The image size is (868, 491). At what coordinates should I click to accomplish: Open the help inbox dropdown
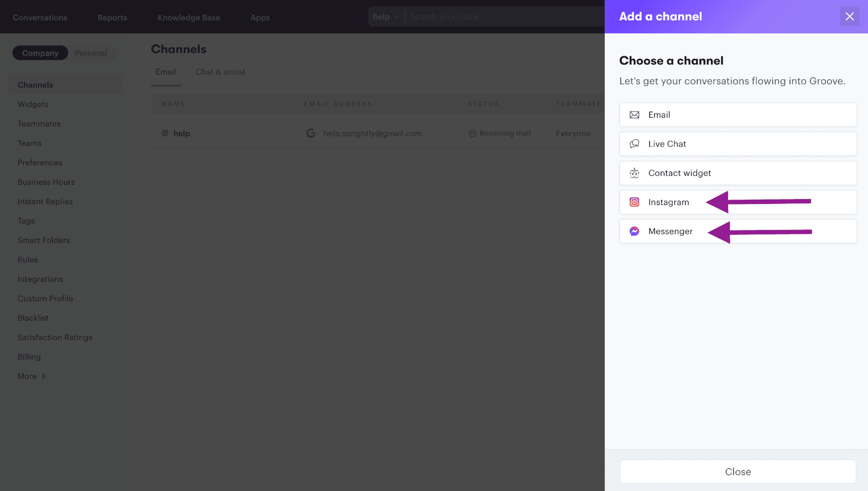385,16
